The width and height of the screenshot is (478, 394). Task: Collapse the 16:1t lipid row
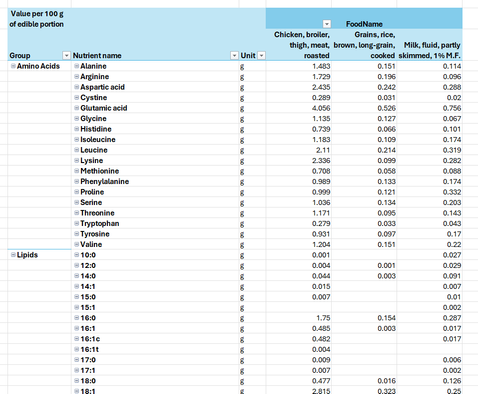(x=77, y=349)
